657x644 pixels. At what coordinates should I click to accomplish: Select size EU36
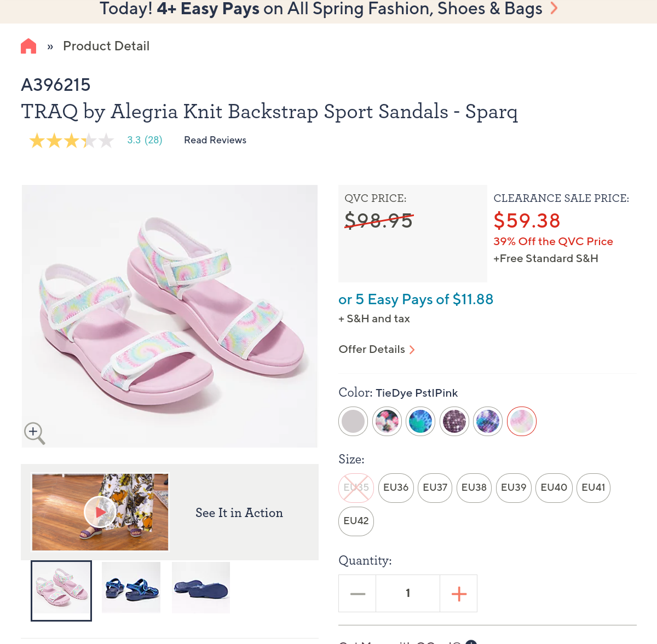coord(396,488)
